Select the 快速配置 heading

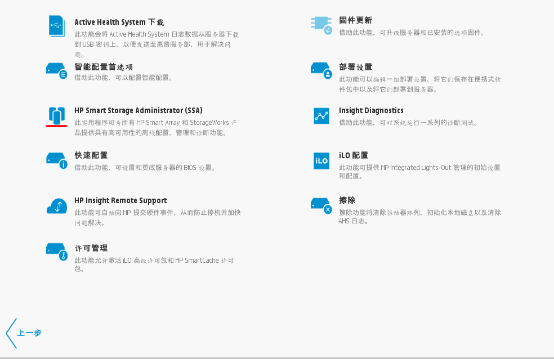(91, 155)
